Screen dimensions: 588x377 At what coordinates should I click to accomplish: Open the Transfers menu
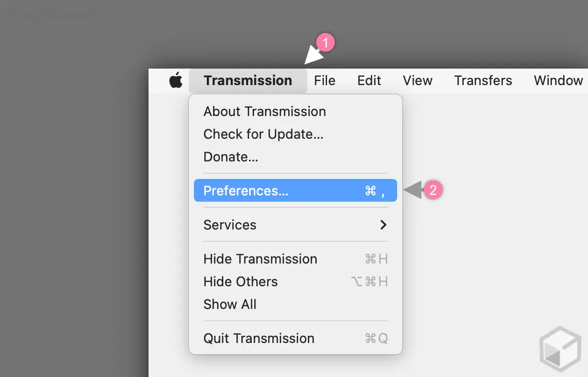[483, 80]
